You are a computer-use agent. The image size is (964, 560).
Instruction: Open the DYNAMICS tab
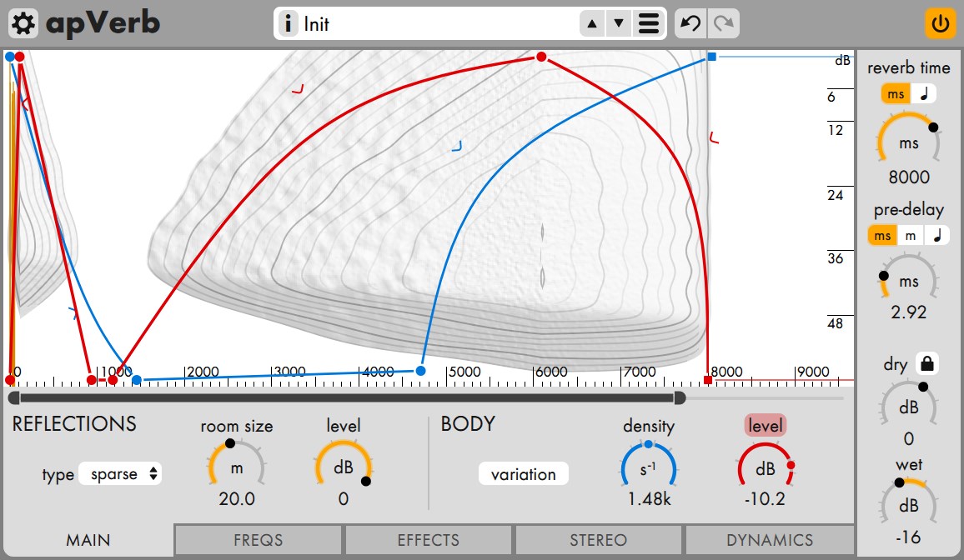point(770,540)
